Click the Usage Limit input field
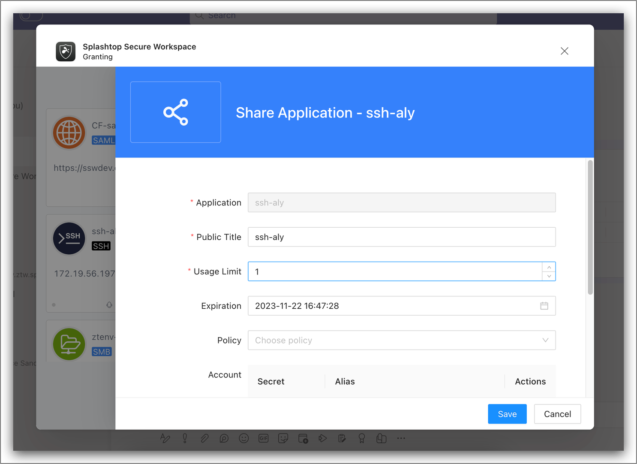This screenshot has height=464, width=637. (402, 271)
